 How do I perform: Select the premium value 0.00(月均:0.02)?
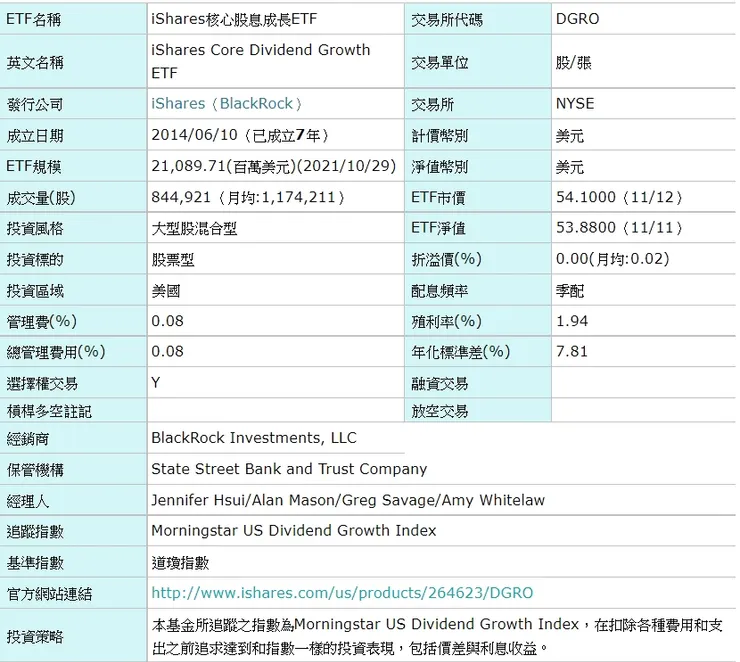613,259
